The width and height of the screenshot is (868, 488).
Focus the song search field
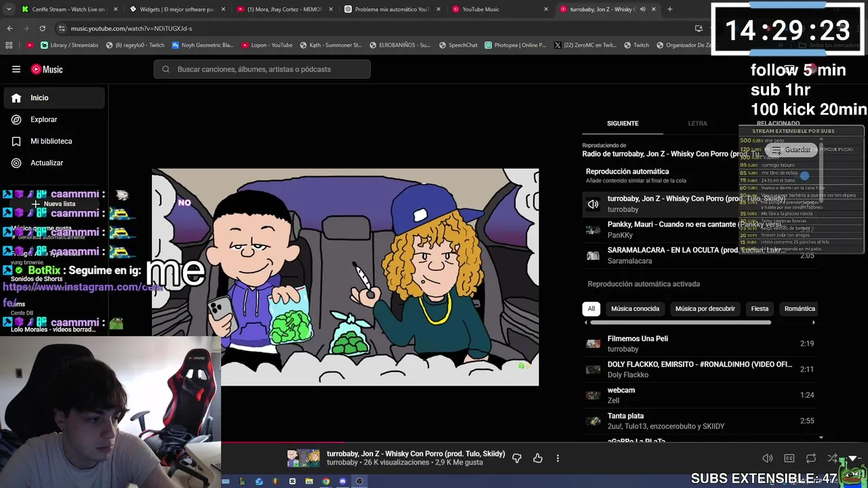[262, 69]
